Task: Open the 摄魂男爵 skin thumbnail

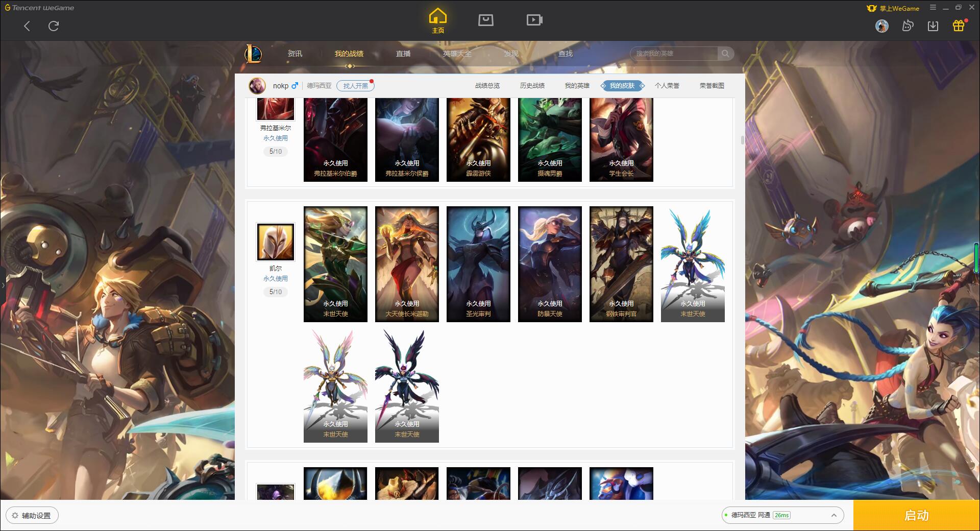Action: [550, 139]
